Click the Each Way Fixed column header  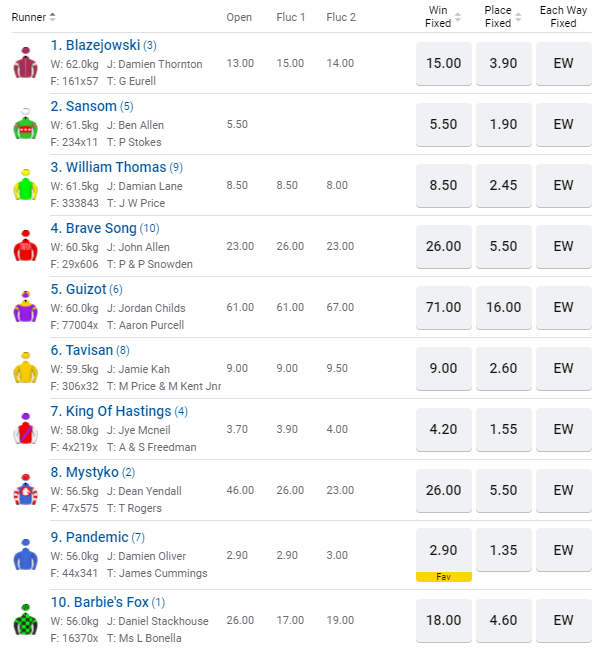click(x=564, y=17)
